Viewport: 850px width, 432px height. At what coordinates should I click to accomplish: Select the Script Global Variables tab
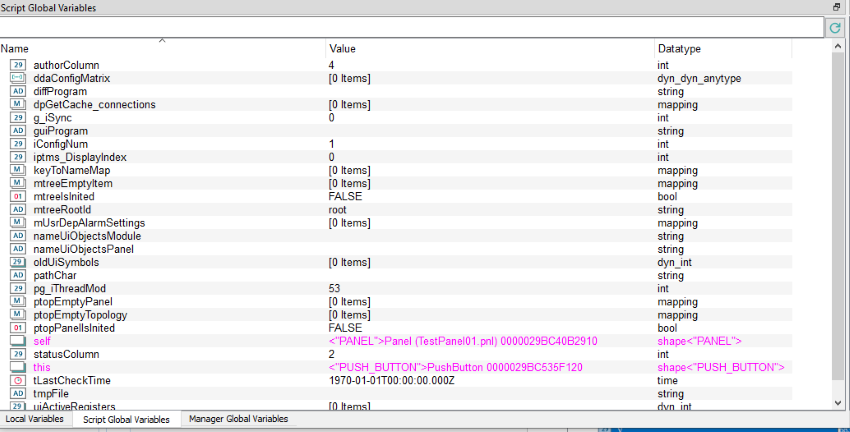[x=125, y=419]
